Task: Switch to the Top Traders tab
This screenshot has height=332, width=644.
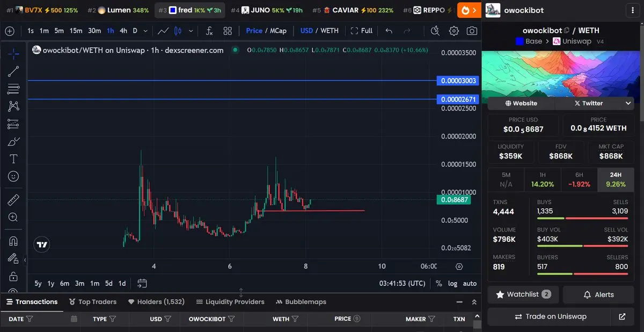Action: pos(92,301)
